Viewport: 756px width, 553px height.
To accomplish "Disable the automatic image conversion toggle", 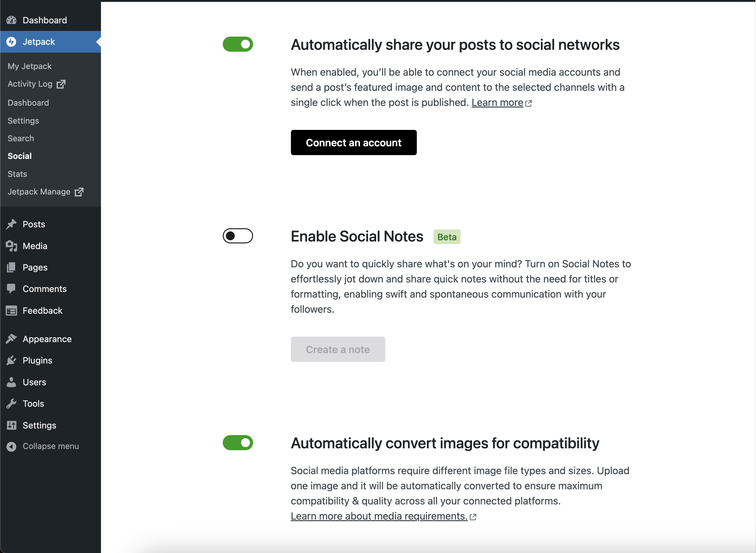I will [x=238, y=442].
